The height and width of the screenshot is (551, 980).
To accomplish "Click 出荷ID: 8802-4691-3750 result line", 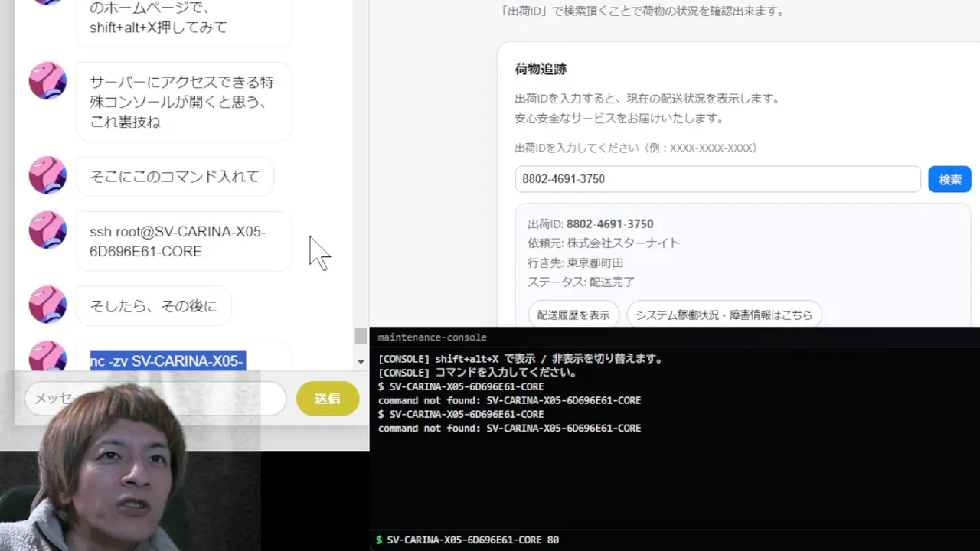I will point(590,224).
